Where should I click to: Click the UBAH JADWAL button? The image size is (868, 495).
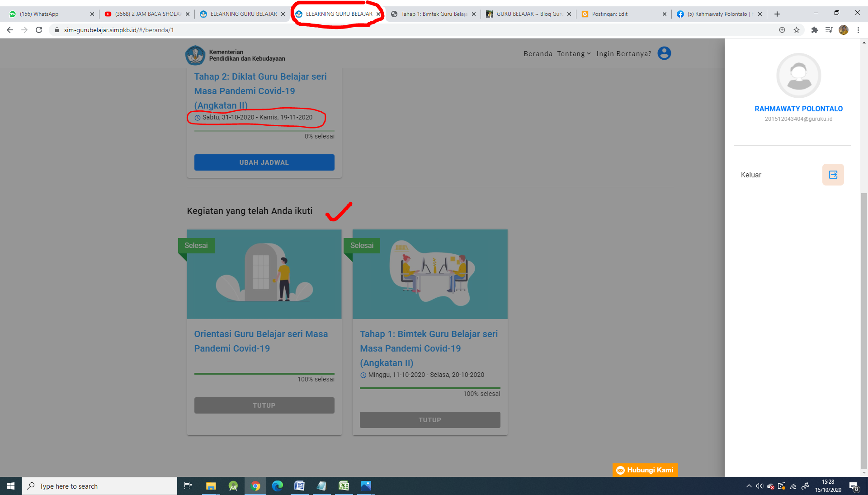[x=264, y=162]
